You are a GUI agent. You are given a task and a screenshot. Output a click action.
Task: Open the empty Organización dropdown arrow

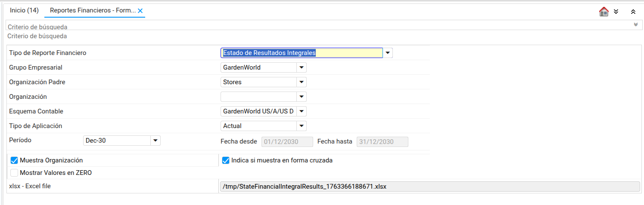click(x=302, y=97)
